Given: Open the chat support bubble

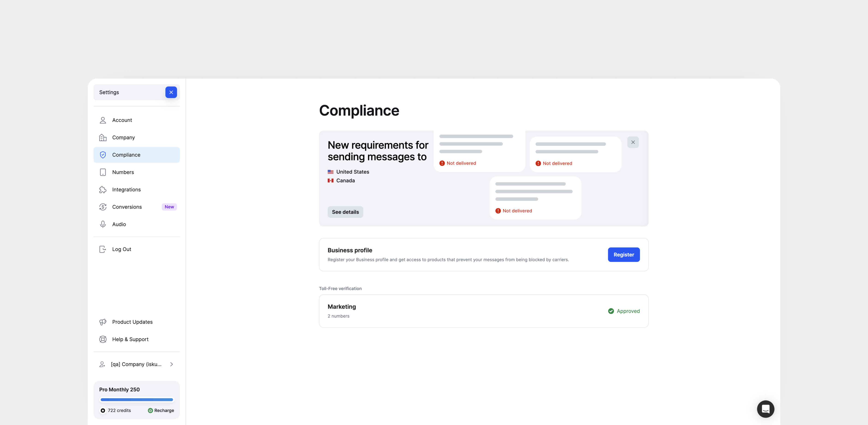Looking at the screenshot, I should (x=765, y=409).
